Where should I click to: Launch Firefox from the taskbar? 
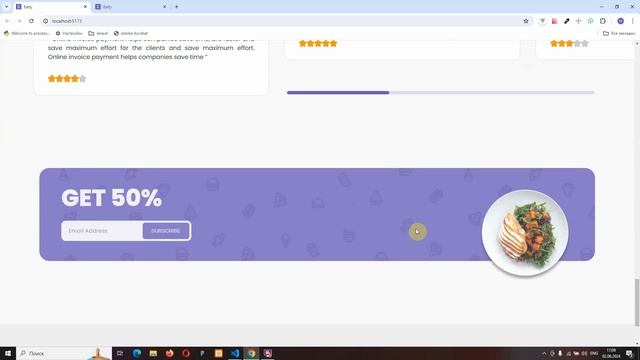point(169,353)
